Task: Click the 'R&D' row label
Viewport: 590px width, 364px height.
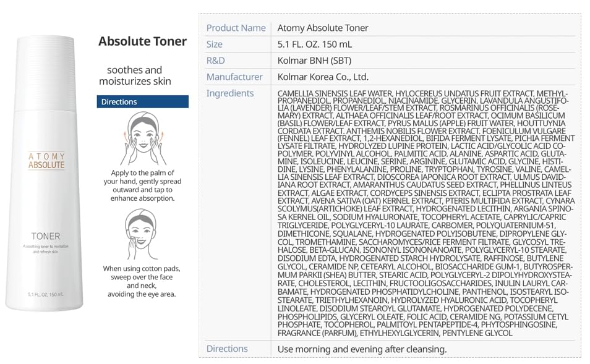Action: [215, 61]
